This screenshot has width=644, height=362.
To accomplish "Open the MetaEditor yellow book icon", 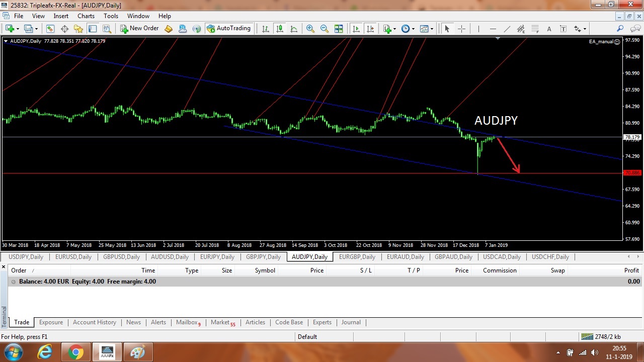I will [169, 29].
